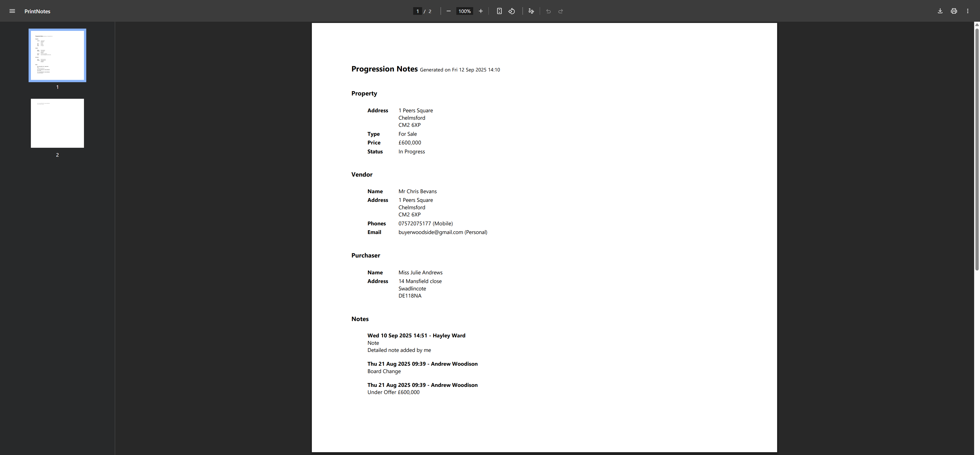
Task: Click the property address '1 Peers Square' under Property
Action: click(415, 110)
